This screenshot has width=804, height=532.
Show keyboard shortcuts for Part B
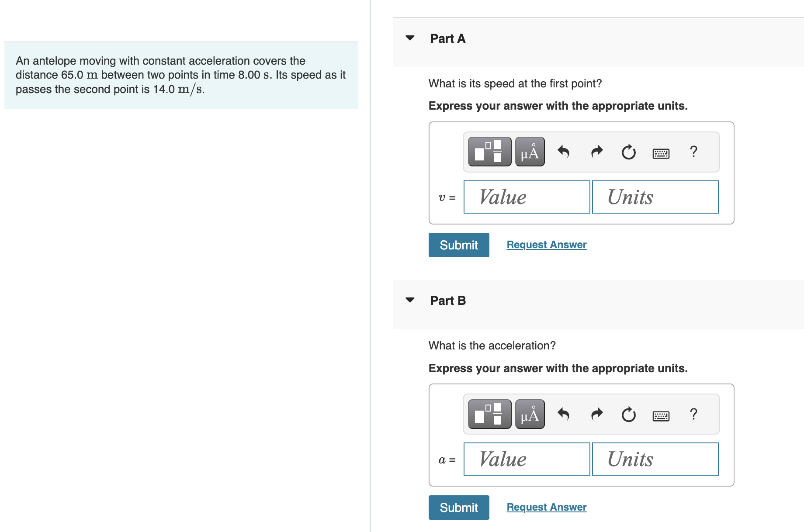coord(661,416)
